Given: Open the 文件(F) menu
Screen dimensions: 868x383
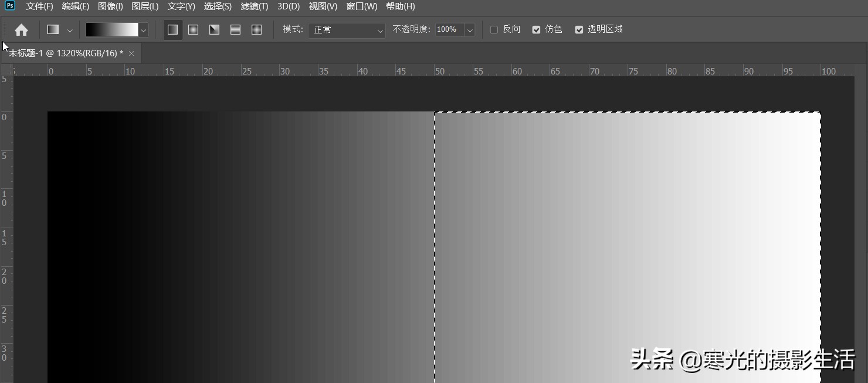Looking at the screenshot, I should [x=39, y=6].
